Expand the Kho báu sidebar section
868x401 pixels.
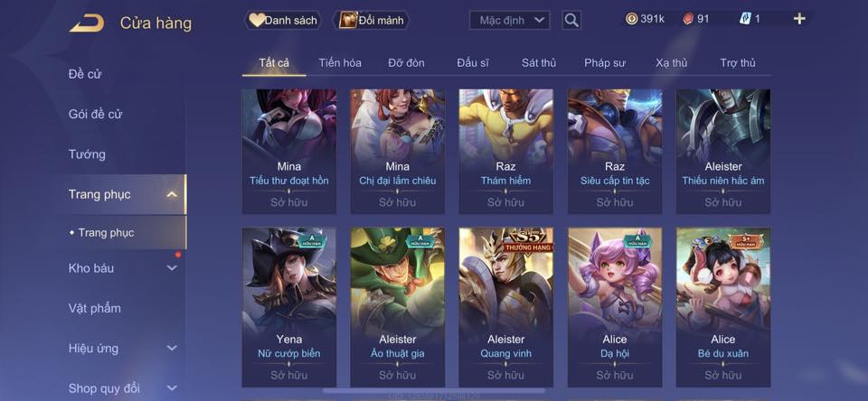tap(172, 267)
